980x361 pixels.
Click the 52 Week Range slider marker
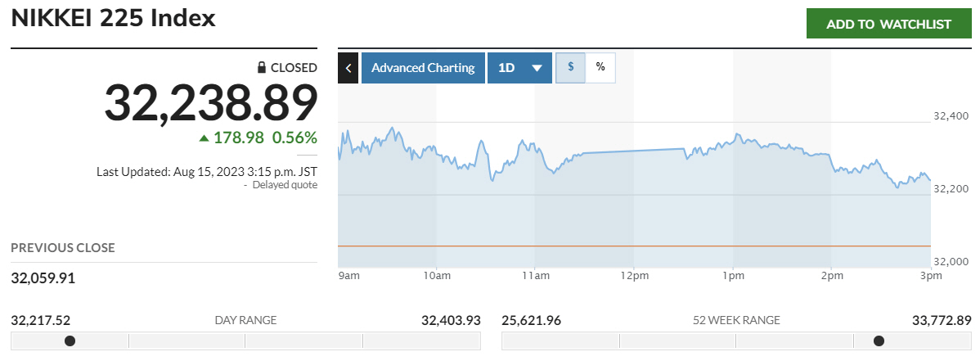point(879,341)
